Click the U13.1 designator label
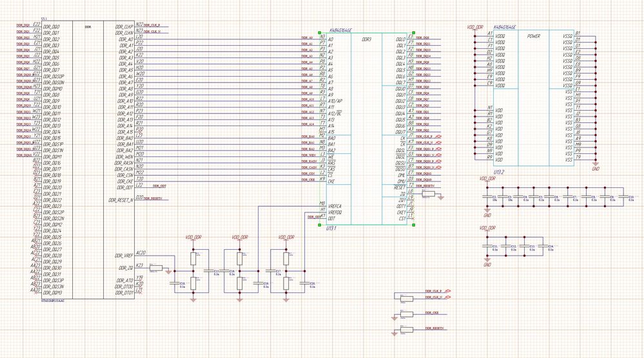Image resolution: width=644 pixels, height=358 pixels. coord(331,229)
